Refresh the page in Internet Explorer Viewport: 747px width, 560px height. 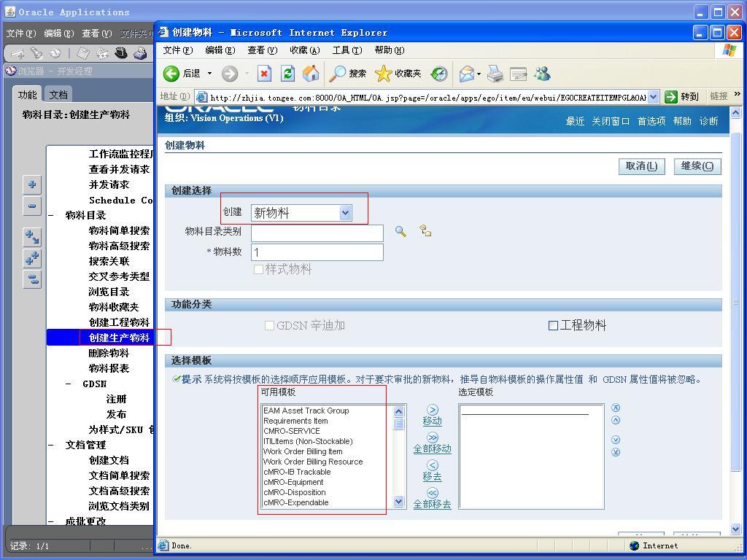(x=287, y=74)
